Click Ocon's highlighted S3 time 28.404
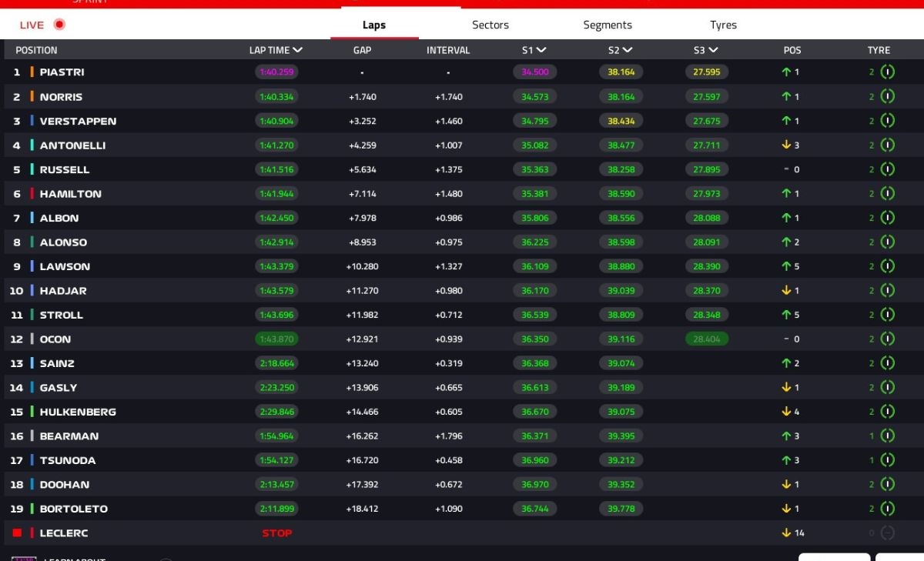This screenshot has height=561, width=924. (707, 339)
